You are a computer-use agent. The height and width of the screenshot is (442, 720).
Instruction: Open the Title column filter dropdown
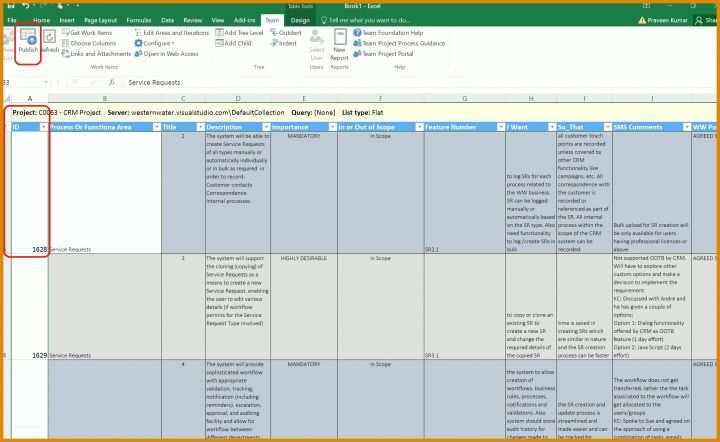[201, 127]
